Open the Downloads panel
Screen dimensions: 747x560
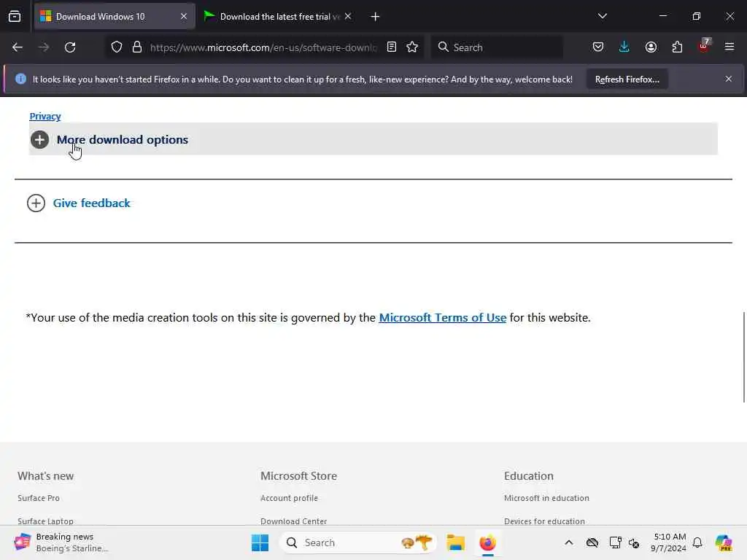(x=624, y=47)
